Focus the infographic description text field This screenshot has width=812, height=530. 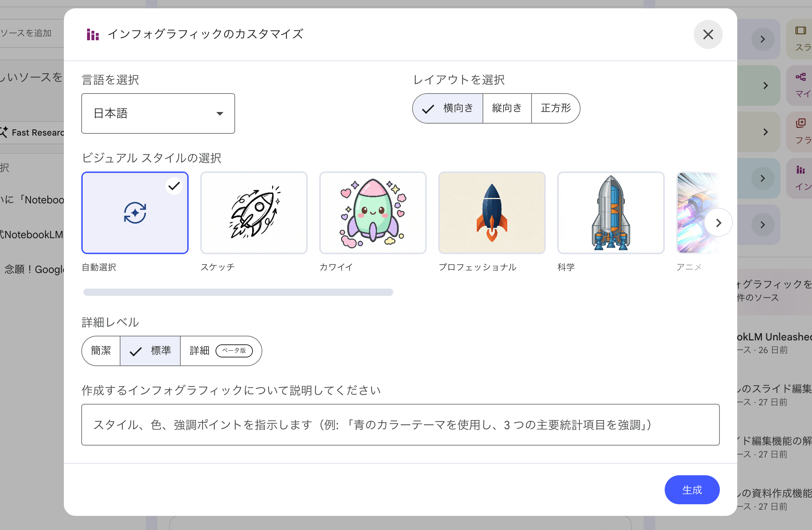(400, 425)
